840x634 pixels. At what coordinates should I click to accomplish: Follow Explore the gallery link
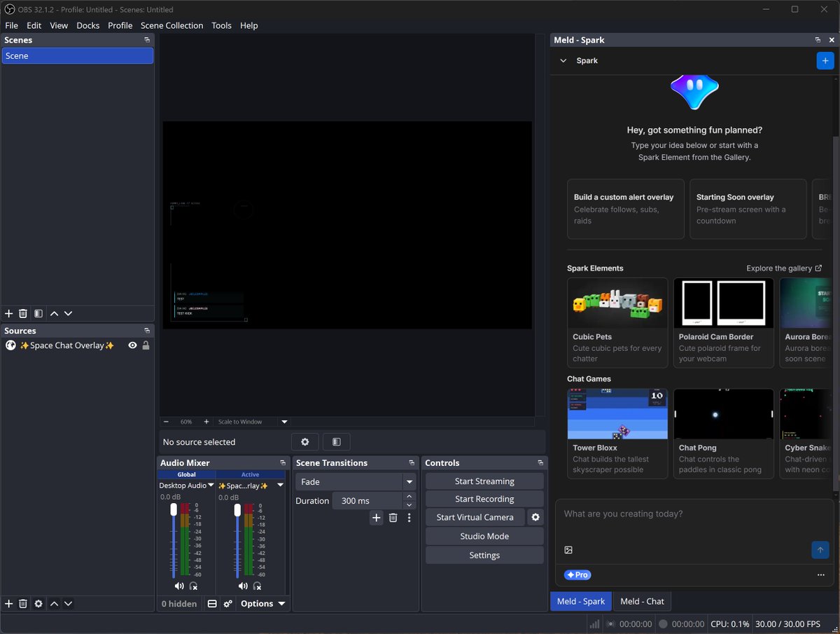coord(784,268)
